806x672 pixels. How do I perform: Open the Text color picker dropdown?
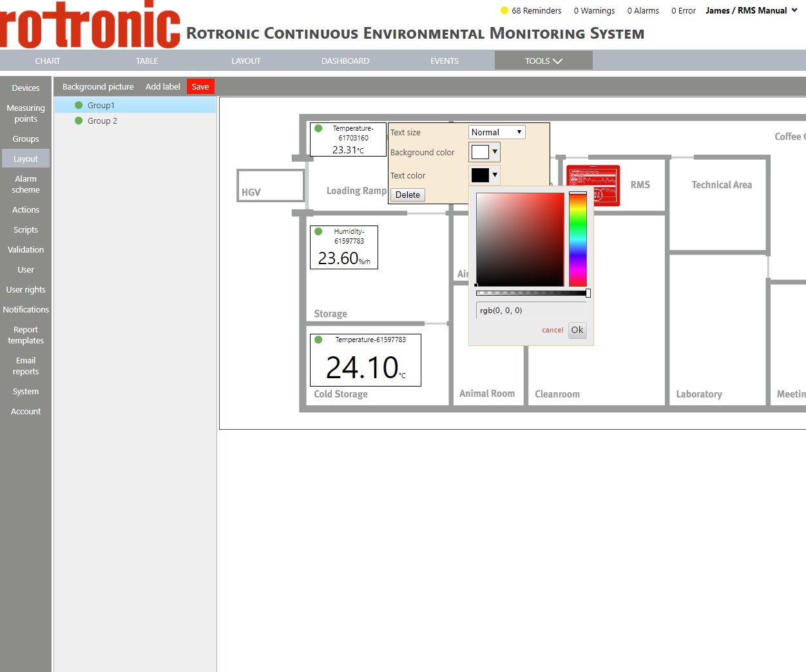pos(485,175)
